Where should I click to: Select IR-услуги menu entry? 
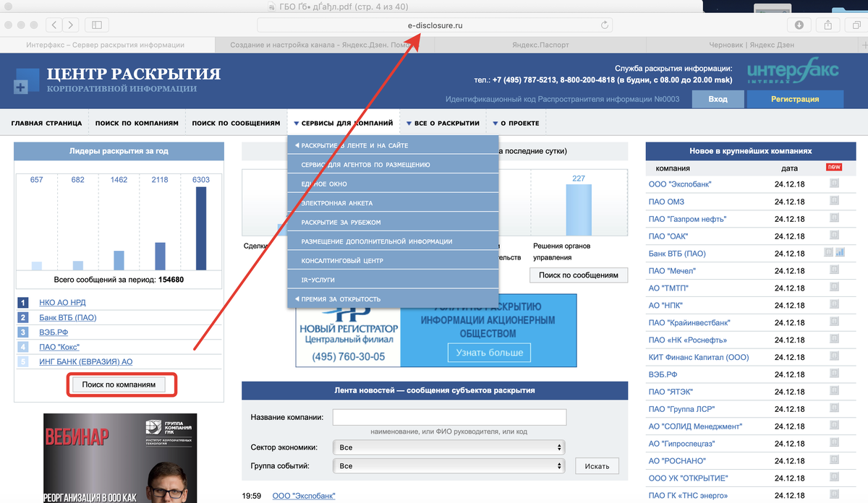pos(393,279)
